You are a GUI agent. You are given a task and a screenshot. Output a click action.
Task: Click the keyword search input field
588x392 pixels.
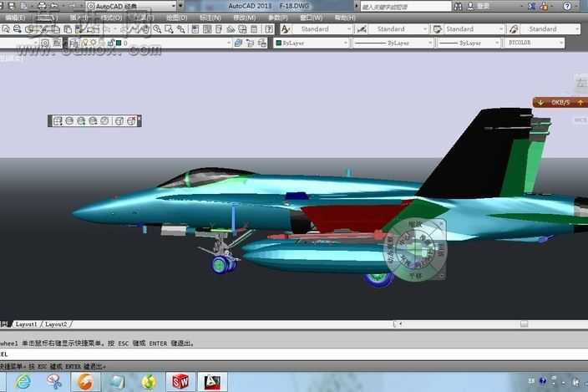tap(406, 7)
